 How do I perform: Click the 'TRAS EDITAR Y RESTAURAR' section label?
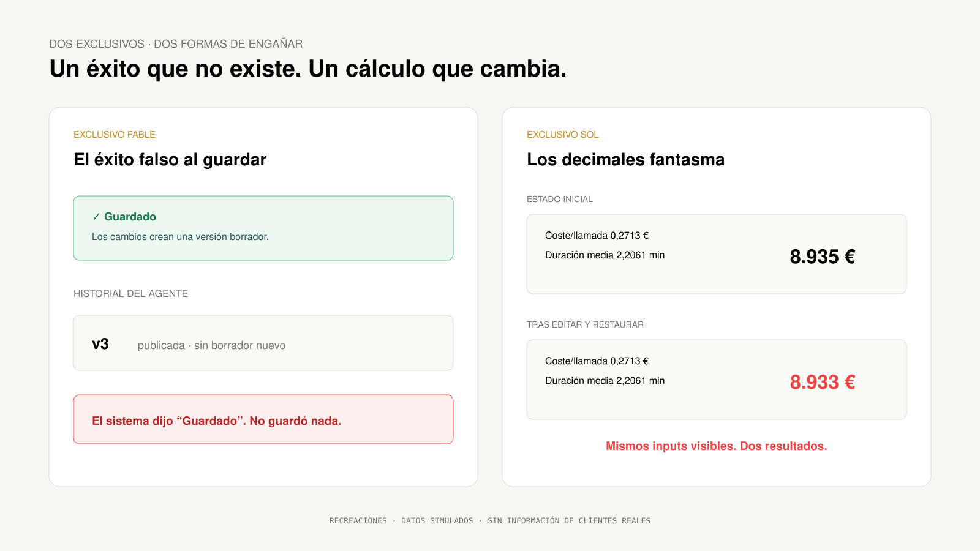585,324
